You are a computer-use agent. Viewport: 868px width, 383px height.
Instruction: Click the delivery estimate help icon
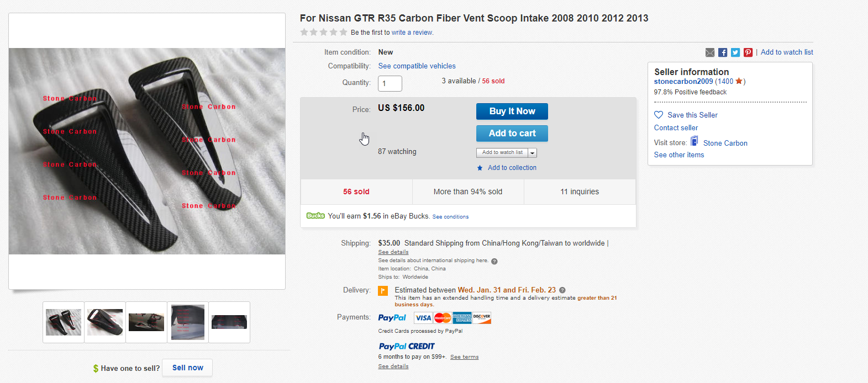coord(562,290)
